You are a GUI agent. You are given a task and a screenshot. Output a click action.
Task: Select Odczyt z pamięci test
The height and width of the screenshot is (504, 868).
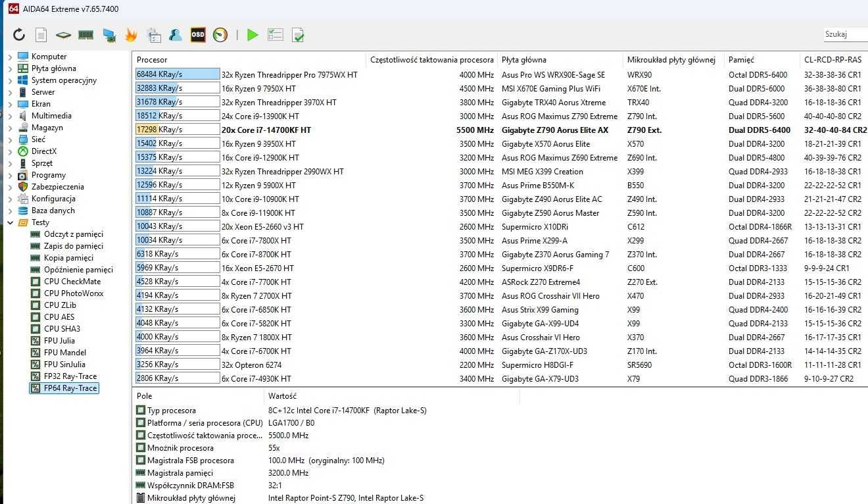(74, 234)
